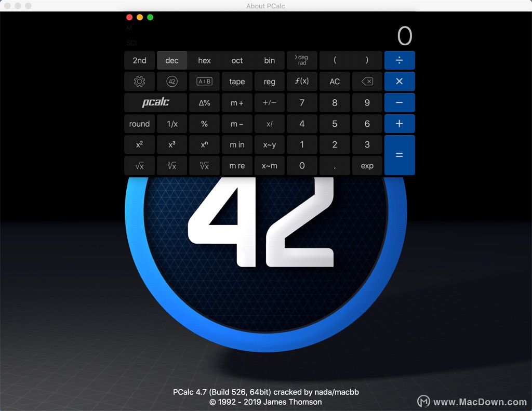This screenshot has height=411, width=532.
Task: Click the minus operator key
Action: point(400,102)
